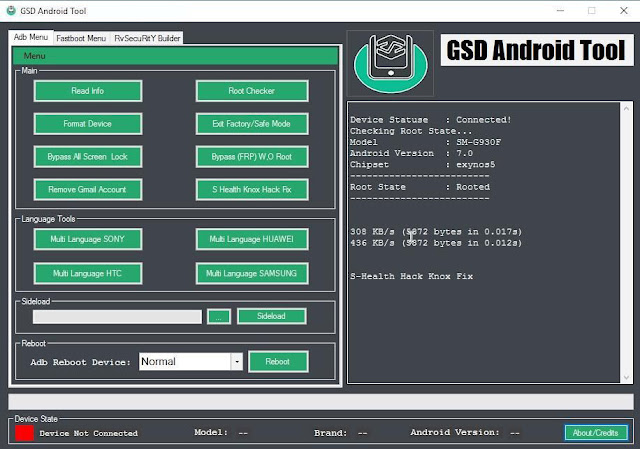Click the "Device Not Connected" status text

(x=89, y=433)
